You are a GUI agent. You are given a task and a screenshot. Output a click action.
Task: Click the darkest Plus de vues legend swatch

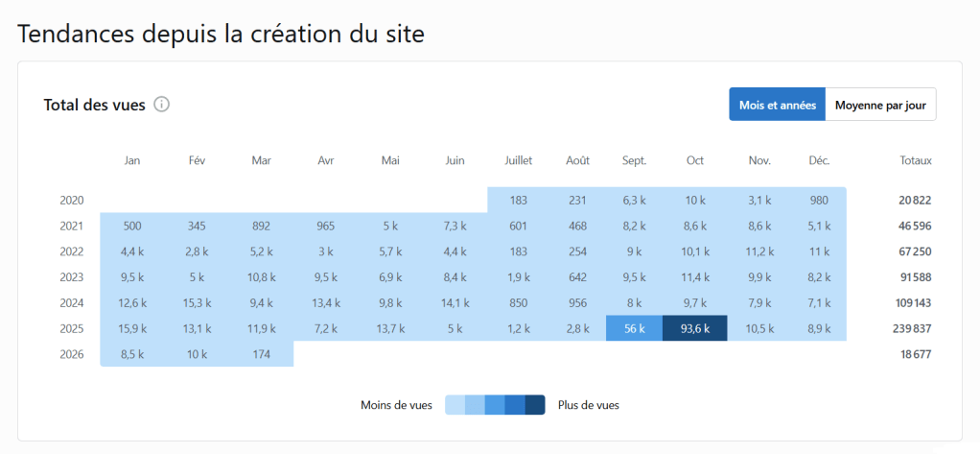pyautogui.click(x=535, y=405)
